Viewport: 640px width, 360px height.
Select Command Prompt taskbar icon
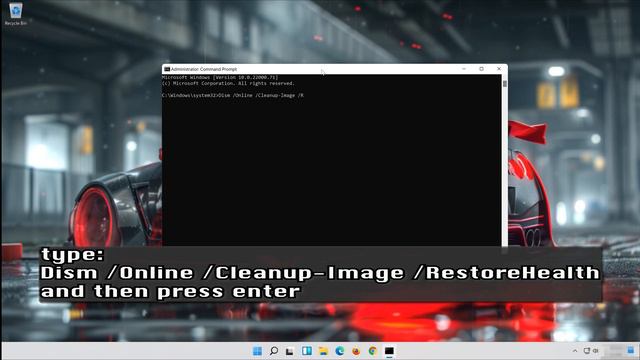[x=389, y=351]
